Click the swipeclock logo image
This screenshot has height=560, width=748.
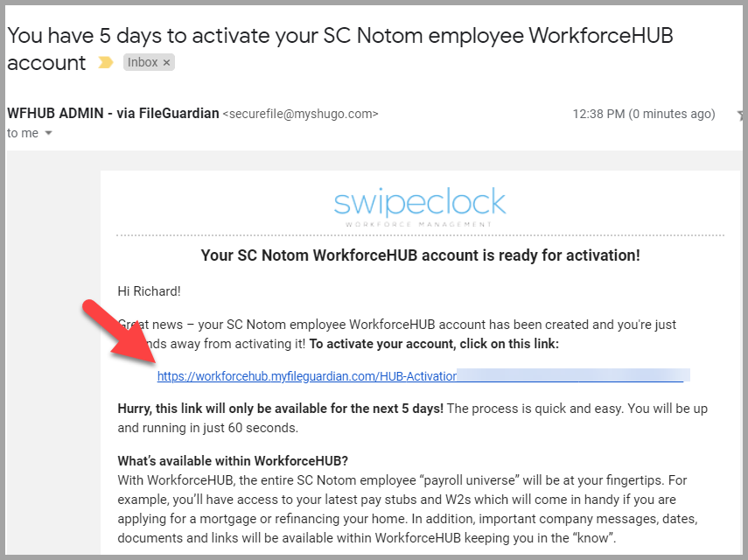(x=420, y=203)
